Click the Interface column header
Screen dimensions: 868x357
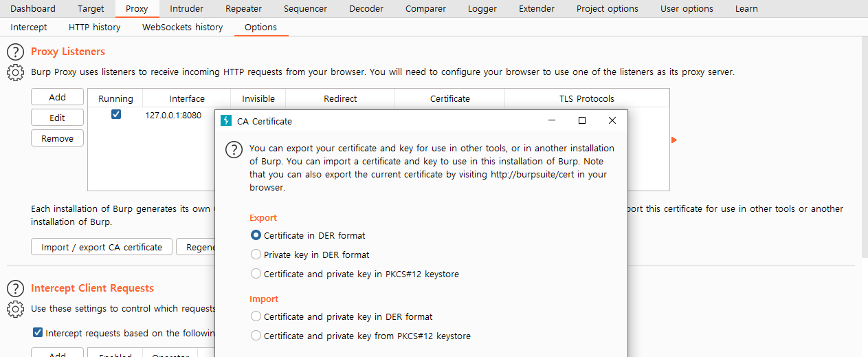(x=187, y=98)
